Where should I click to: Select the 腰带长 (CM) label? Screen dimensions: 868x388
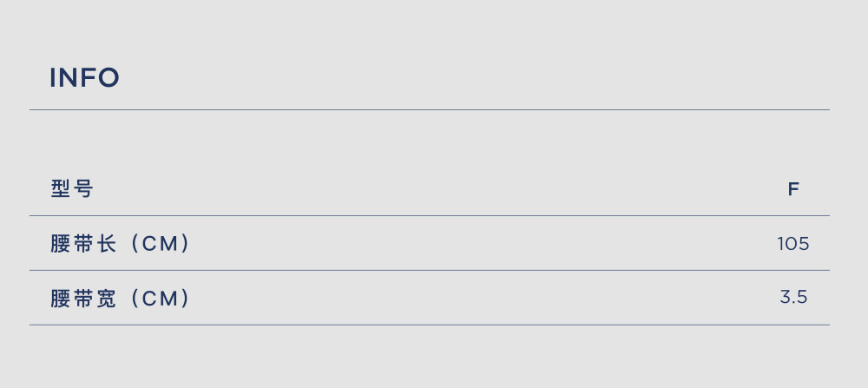(121, 244)
